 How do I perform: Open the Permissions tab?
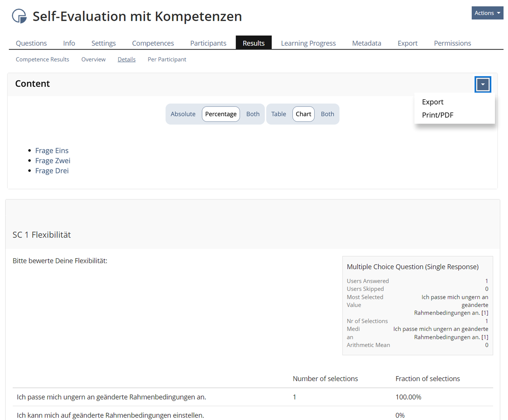coord(452,43)
